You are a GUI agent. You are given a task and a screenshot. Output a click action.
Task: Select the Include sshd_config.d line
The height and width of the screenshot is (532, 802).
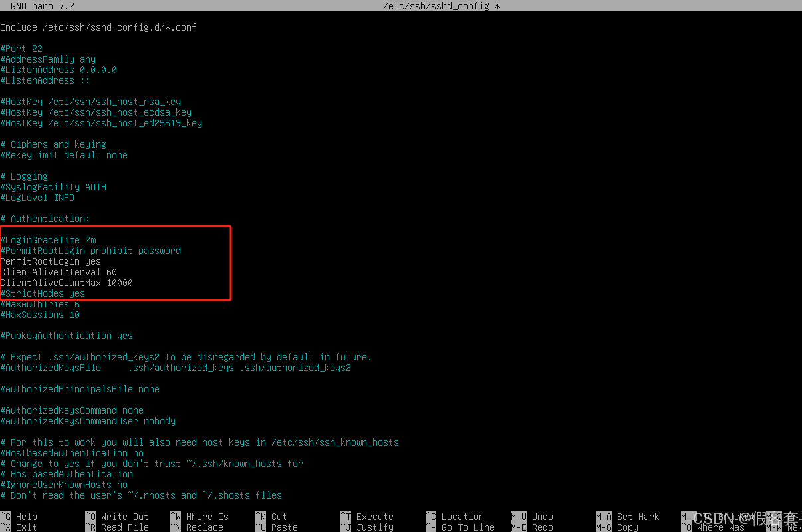pyautogui.click(x=98, y=27)
